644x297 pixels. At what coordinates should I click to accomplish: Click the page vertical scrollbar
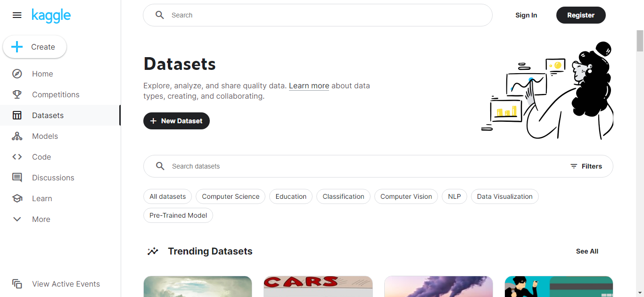pyautogui.click(x=640, y=142)
